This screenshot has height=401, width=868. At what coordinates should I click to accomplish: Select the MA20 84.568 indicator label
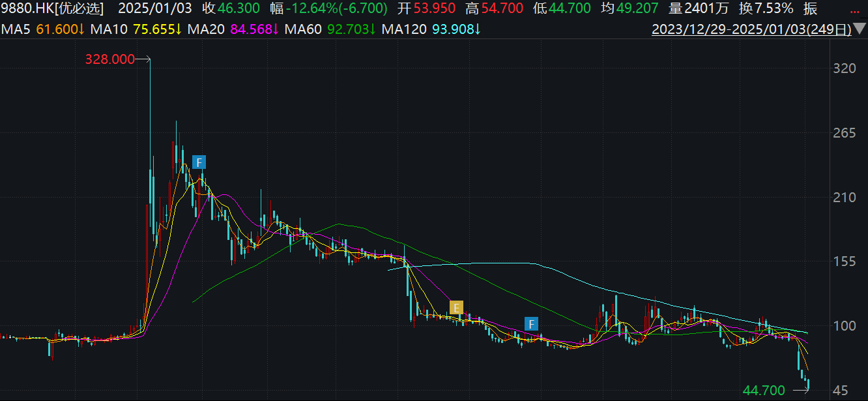point(234,30)
